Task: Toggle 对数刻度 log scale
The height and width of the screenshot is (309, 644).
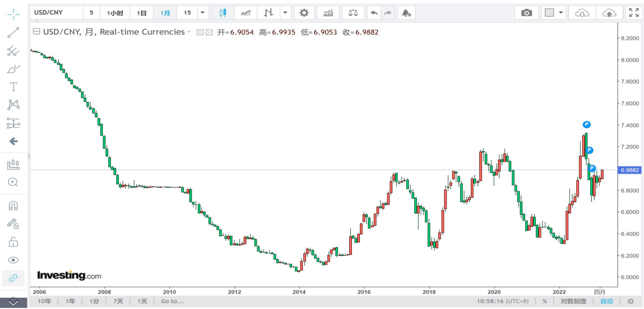Action: coord(574,301)
